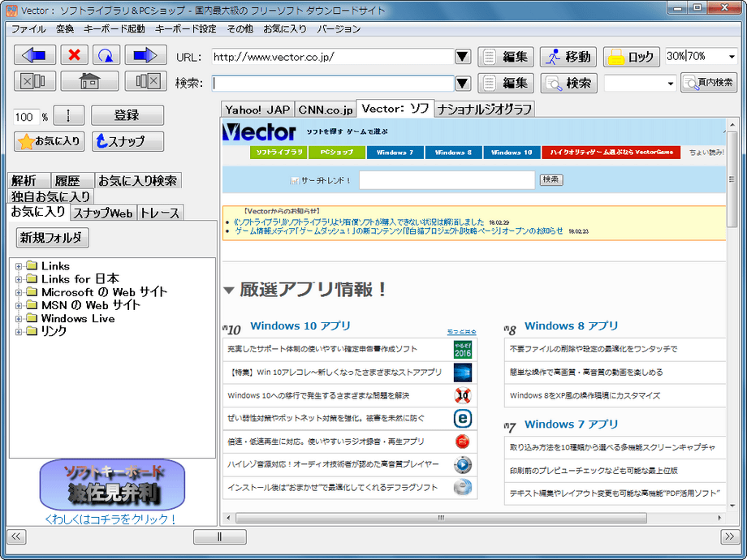747x560 pixels.
Task: Click the 登録 register button
Action: (x=127, y=115)
